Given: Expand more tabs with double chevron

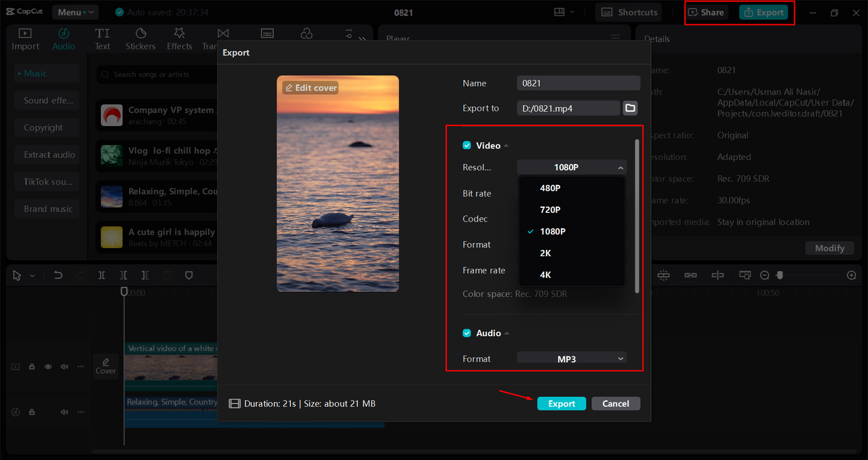Looking at the screenshot, I should tap(362, 39).
